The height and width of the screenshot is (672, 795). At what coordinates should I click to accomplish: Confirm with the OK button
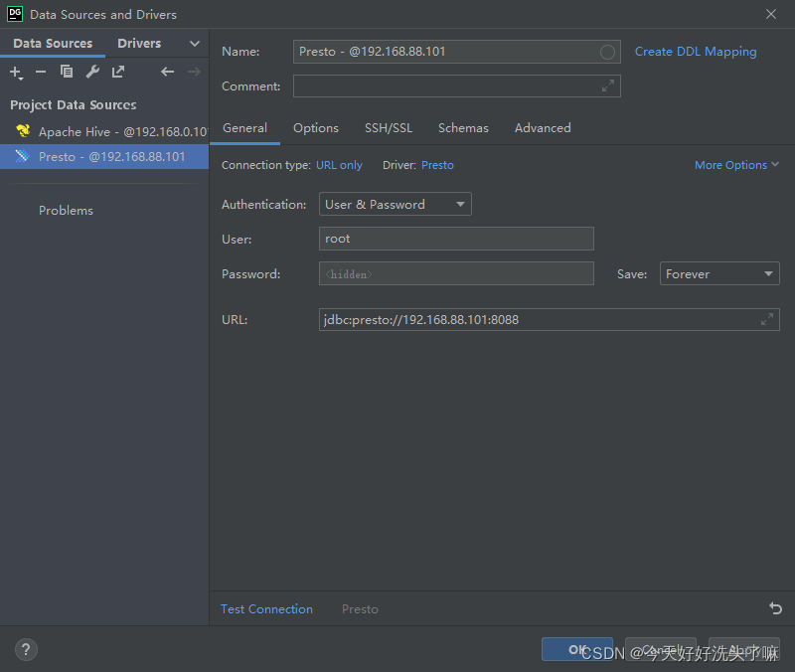[x=577, y=649]
